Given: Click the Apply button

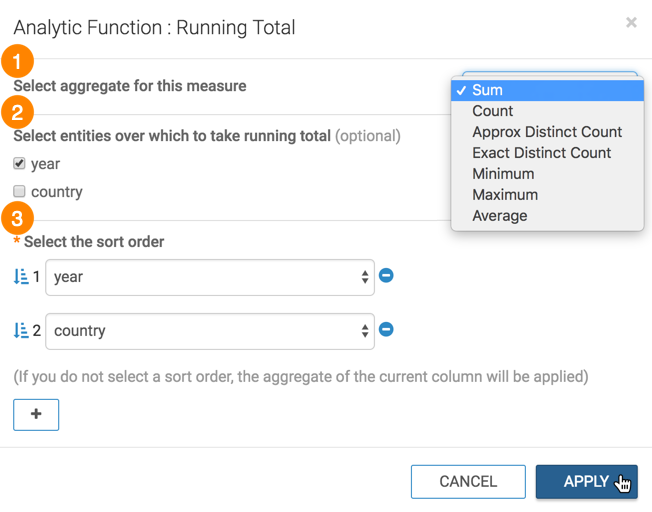Looking at the screenshot, I should pos(586,481).
